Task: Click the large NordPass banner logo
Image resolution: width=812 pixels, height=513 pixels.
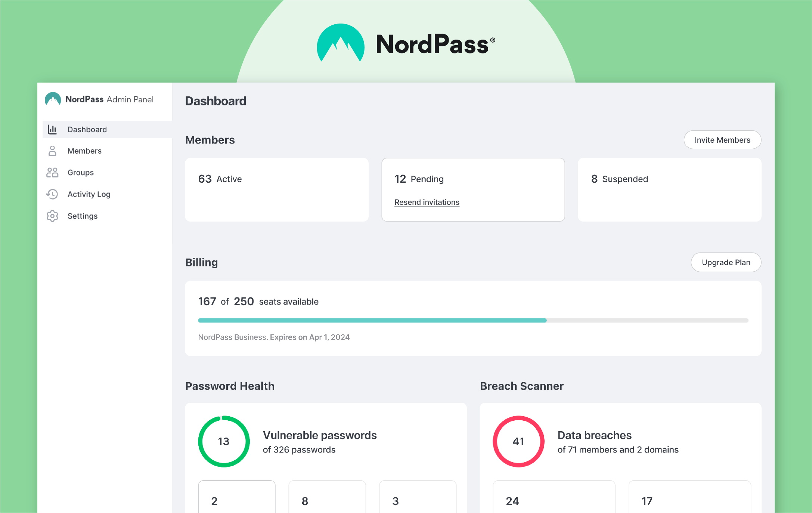Action: tap(406, 43)
